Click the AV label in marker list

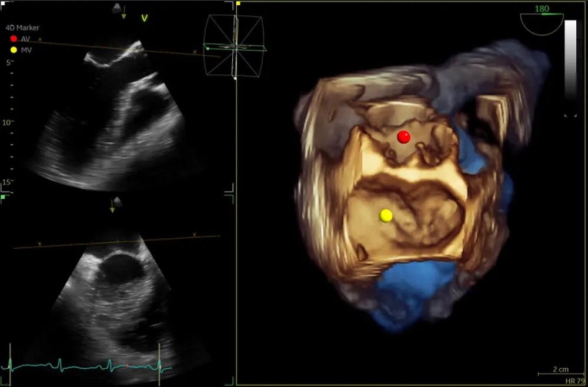click(25, 39)
